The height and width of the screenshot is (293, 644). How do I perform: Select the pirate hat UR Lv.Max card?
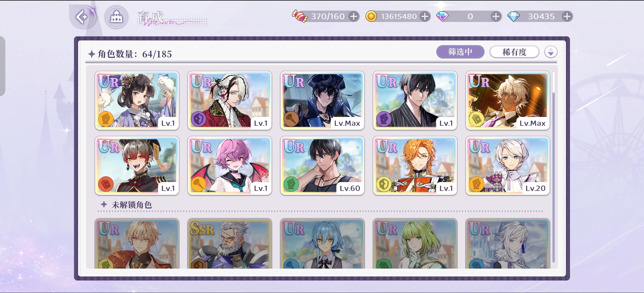click(x=322, y=100)
